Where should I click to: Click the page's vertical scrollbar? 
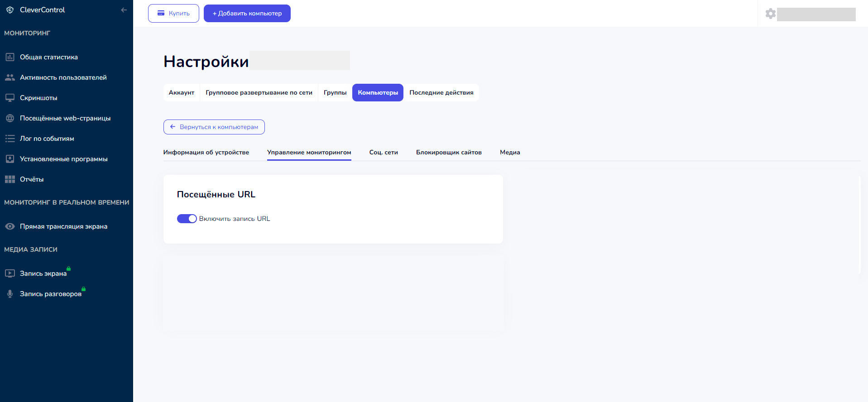coord(860,225)
